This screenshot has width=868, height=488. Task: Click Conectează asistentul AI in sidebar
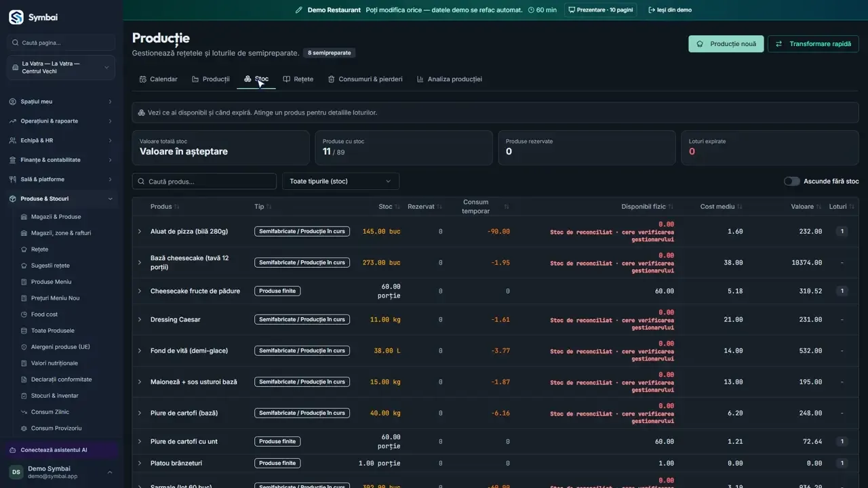click(61, 450)
